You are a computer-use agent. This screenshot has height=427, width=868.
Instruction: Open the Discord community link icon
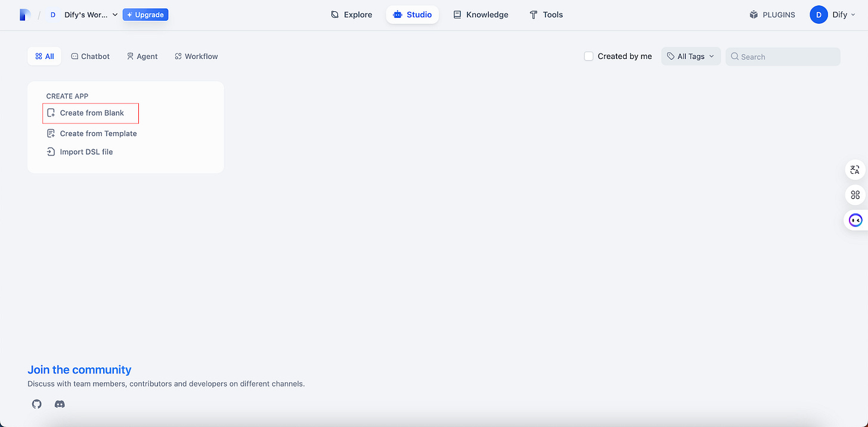point(60,404)
